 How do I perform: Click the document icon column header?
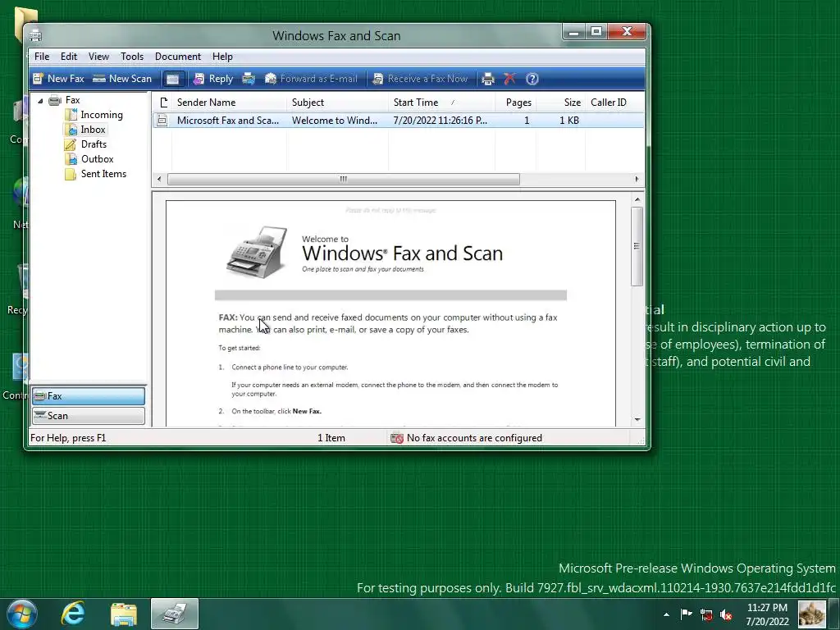click(x=162, y=103)
